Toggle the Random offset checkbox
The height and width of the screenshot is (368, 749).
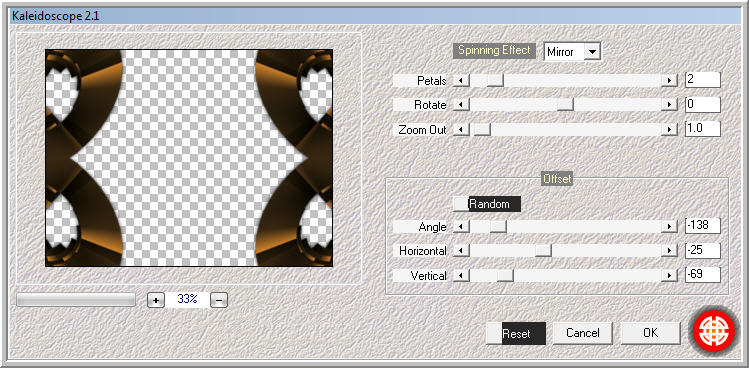coord(460,204)
